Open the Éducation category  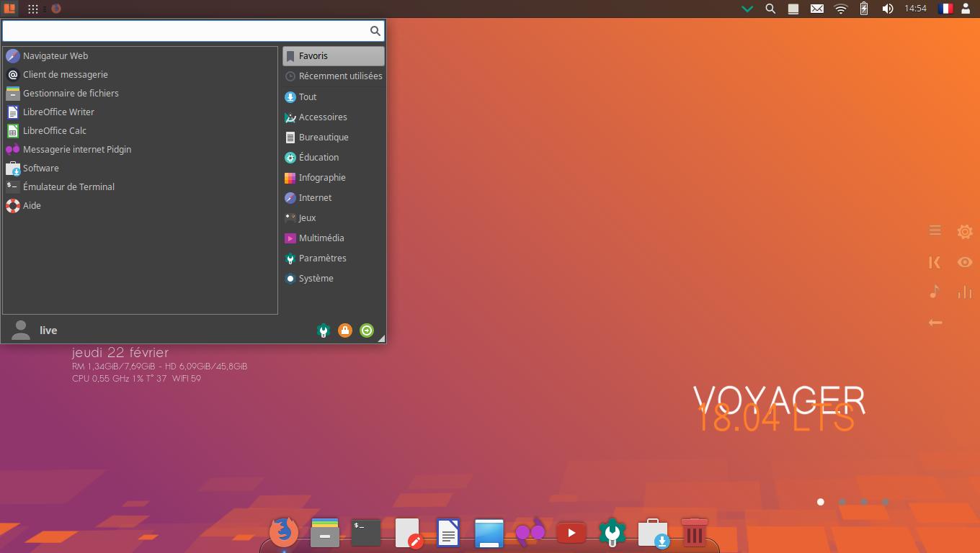[333, 157]
